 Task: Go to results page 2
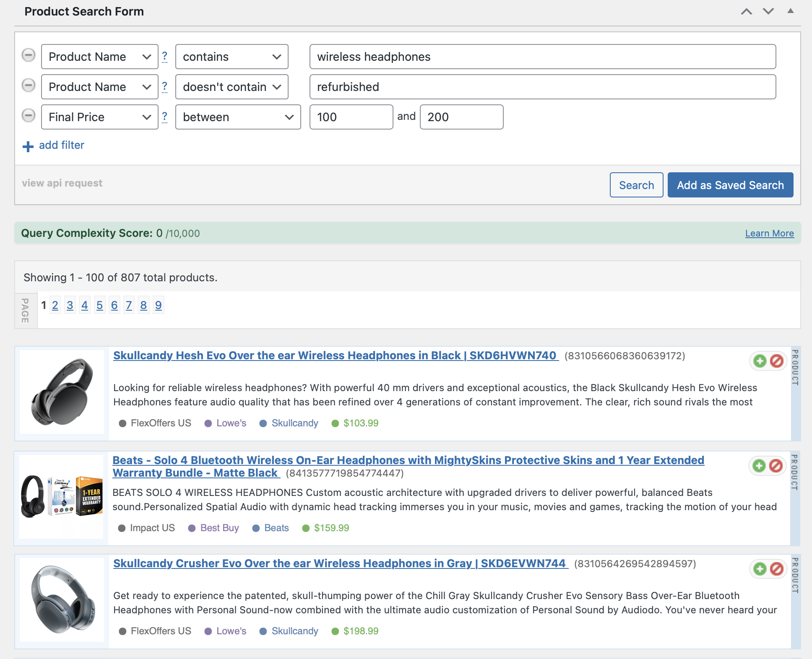(55, 305)
